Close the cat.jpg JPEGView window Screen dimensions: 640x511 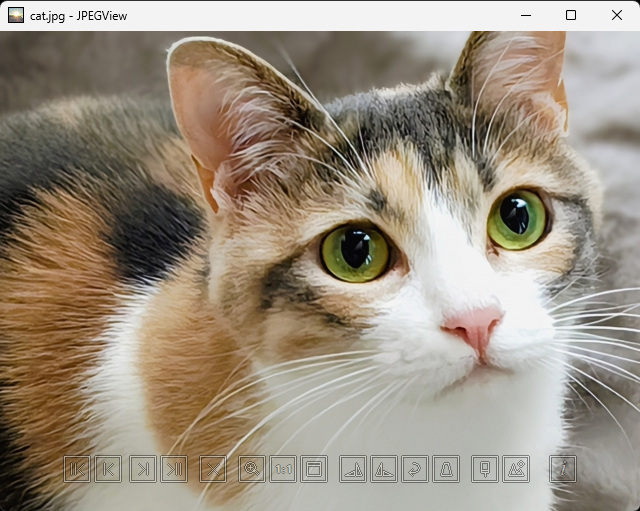[x=617, y=15]
